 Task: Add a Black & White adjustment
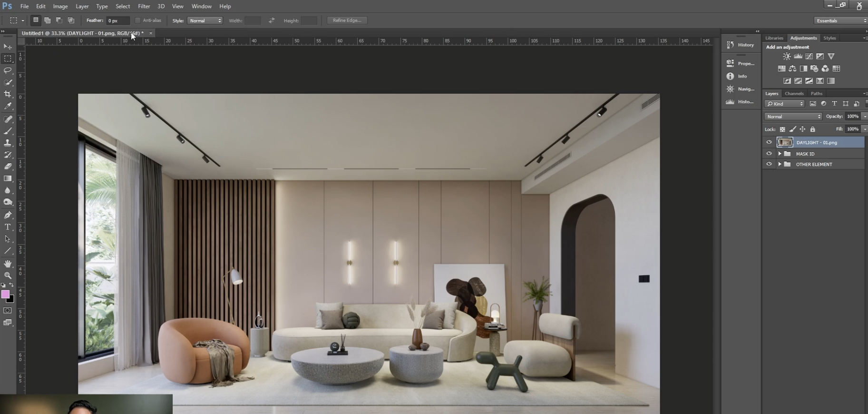pos(803,69)
